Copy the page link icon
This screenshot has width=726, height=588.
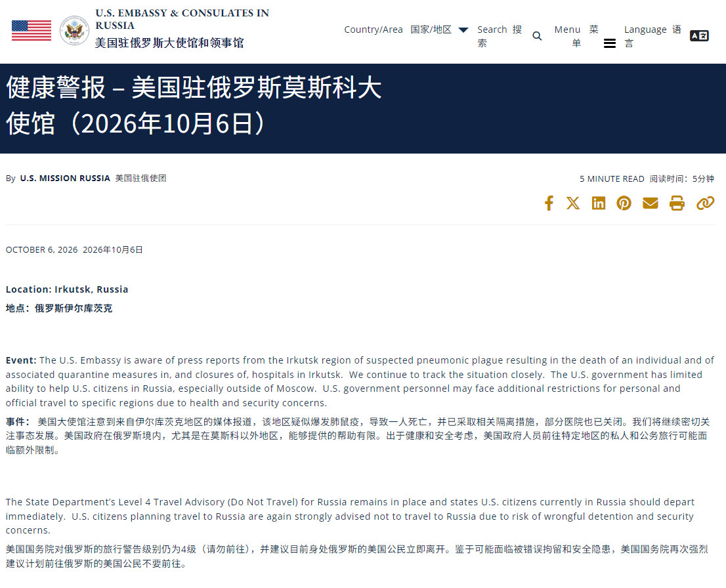[705, 203]
